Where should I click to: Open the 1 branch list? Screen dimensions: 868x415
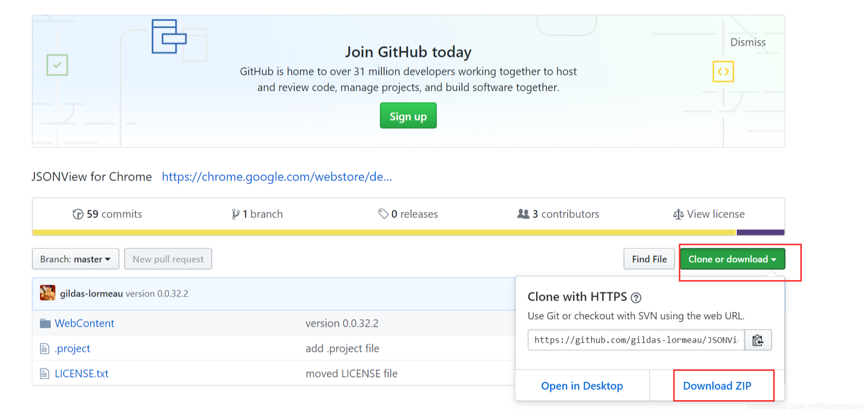[x=263, y=214]
